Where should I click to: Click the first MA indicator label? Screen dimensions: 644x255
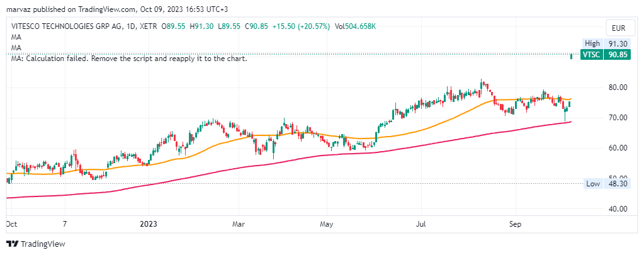pyautogui.click(x=16, y=37)
